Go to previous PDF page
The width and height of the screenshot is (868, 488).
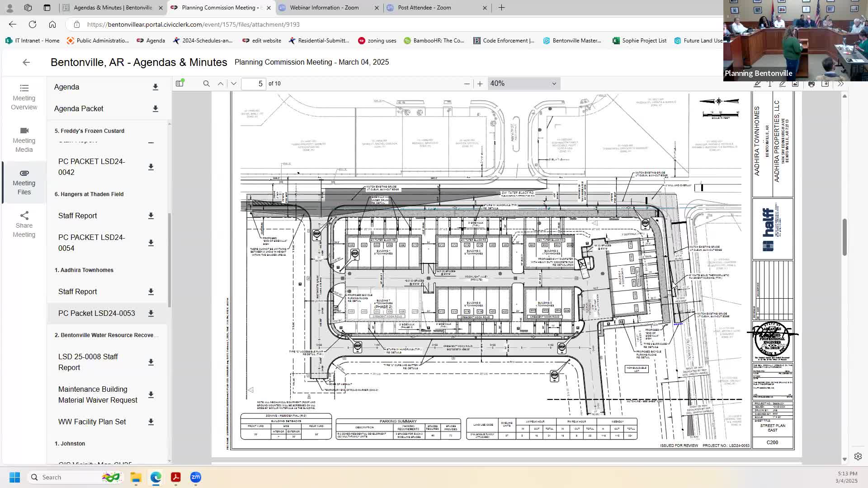pyautogui.click(x=220, y=84)
